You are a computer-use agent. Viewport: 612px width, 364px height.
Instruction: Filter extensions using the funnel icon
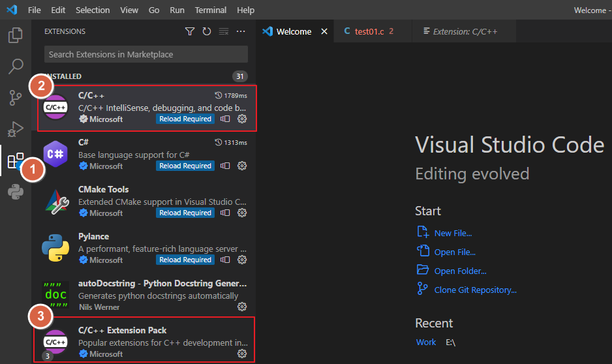(190, 31)
